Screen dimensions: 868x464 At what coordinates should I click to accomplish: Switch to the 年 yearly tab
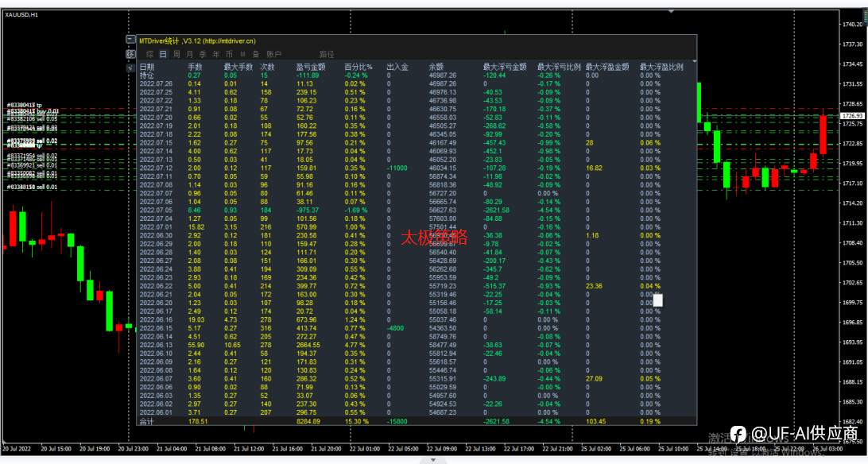click(x=216, y=54)
